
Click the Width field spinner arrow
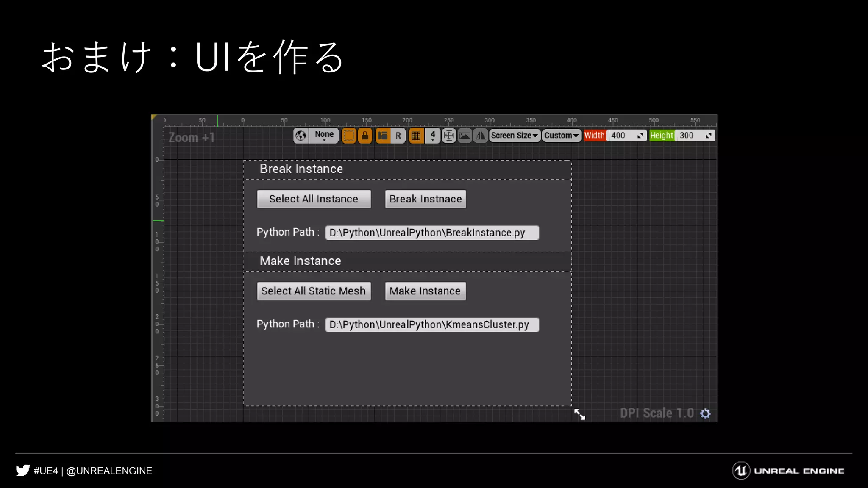(640, 136)
